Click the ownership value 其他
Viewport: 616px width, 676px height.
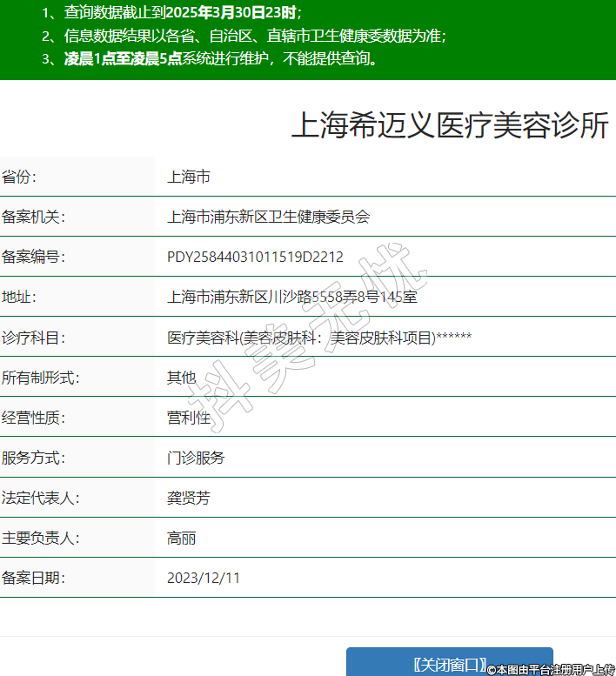tap(181, 378)
